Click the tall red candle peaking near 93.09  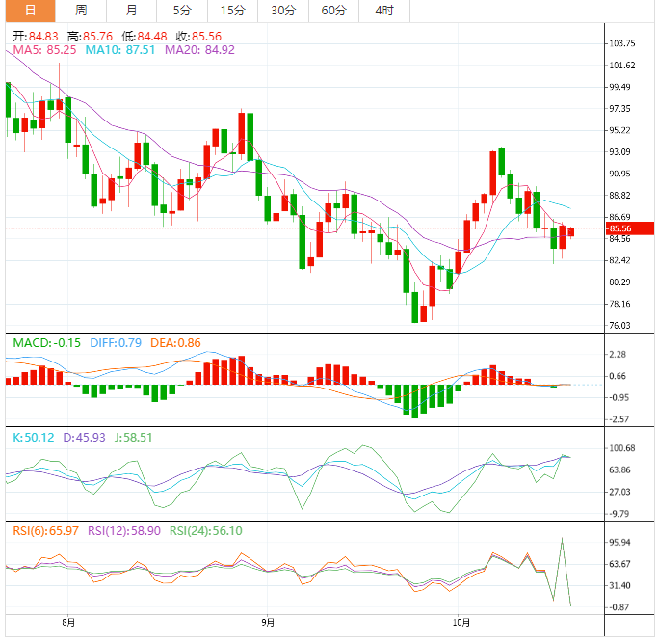492,173
